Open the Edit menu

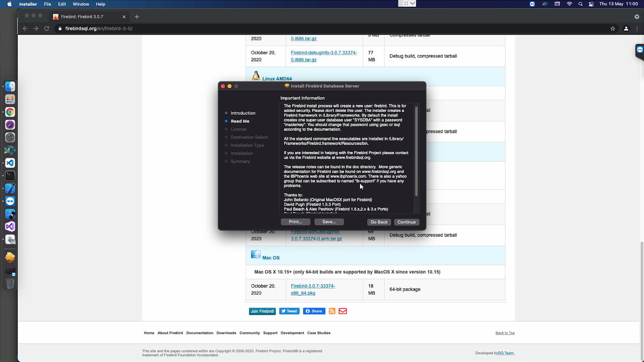62,4
